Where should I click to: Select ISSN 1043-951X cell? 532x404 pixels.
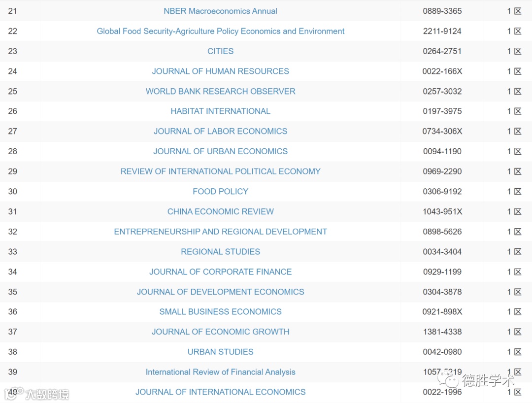[442, 211]
